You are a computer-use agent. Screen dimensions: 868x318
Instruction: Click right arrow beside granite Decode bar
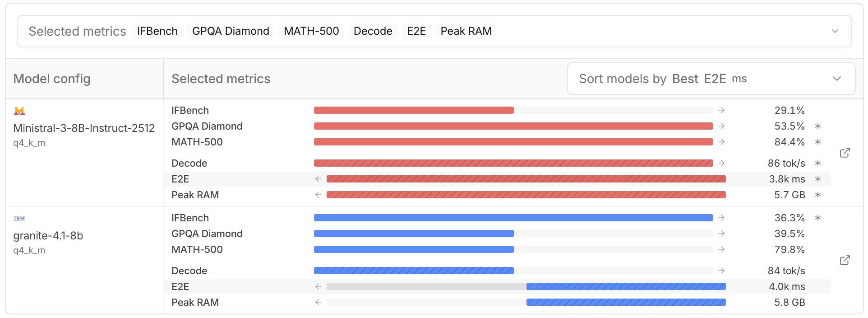coord(721,271)
